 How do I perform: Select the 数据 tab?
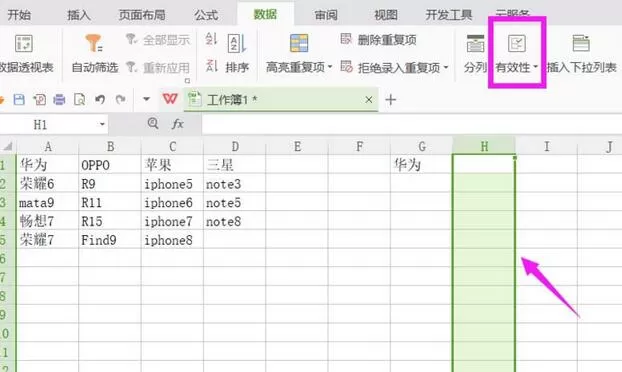pyautogui.click(x=265, y=15)
